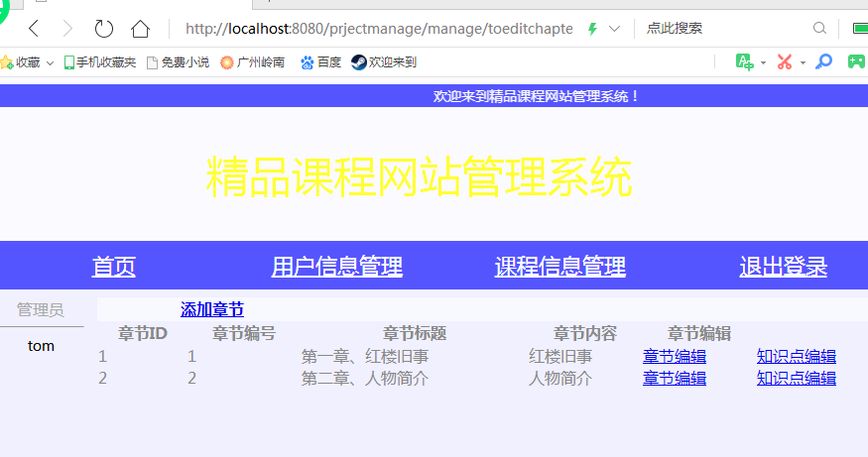Expand the address bar dropdown chevron
This screenshot has width=868, height=457.
coord(614,29)
